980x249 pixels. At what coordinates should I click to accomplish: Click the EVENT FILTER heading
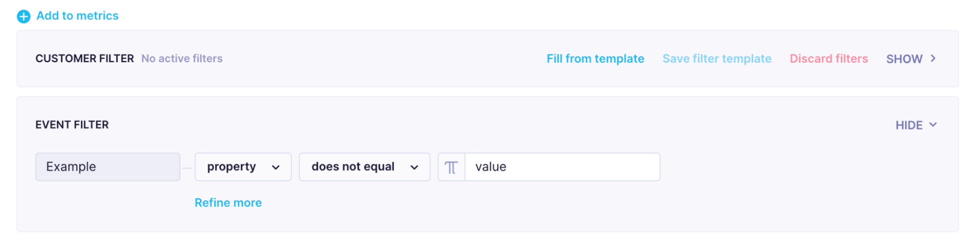[x=72, y=125]
